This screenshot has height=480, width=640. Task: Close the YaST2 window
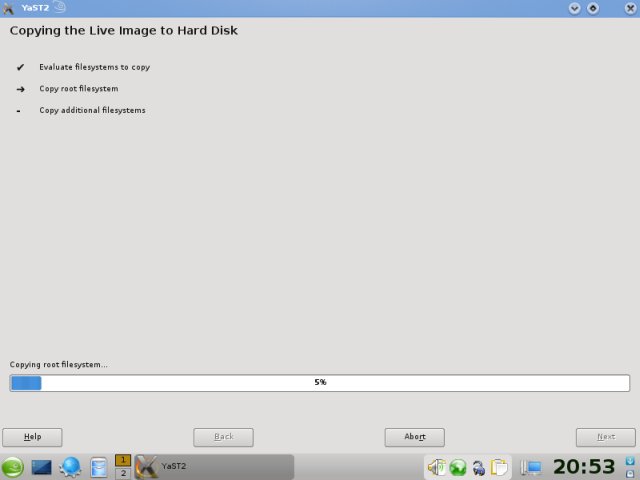tap(630, 8)
